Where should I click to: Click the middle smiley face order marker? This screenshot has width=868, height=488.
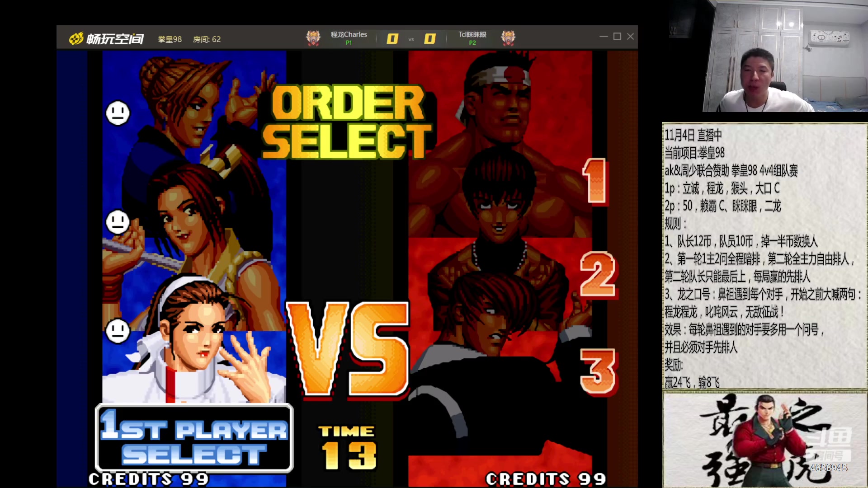click(118, 222)
